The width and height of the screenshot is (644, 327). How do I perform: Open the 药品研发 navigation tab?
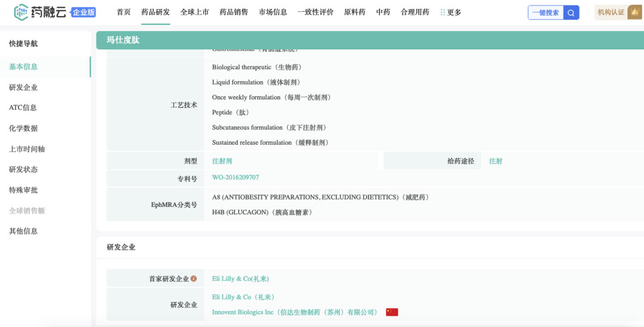[155, 13]
